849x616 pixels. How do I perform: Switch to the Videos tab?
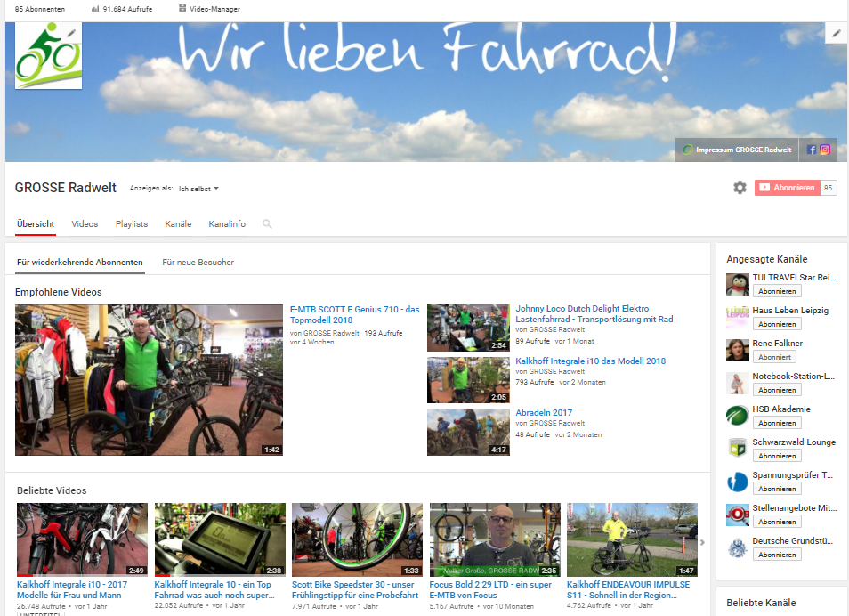point(85,223)
